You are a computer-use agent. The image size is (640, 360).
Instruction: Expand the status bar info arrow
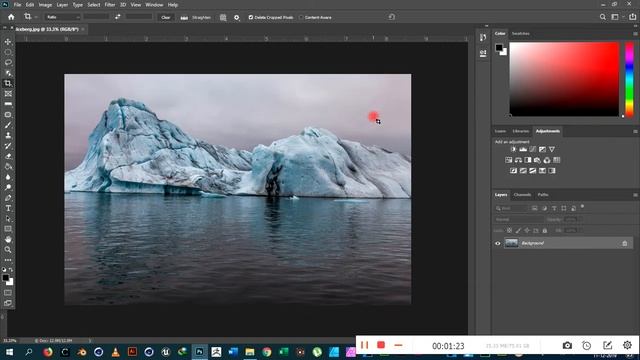(x=90, y=340)
